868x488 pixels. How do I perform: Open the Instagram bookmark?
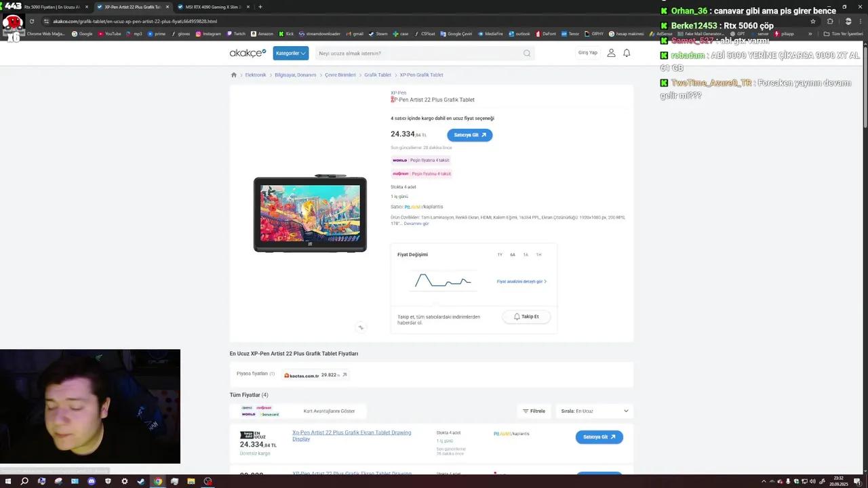[208, 33]
